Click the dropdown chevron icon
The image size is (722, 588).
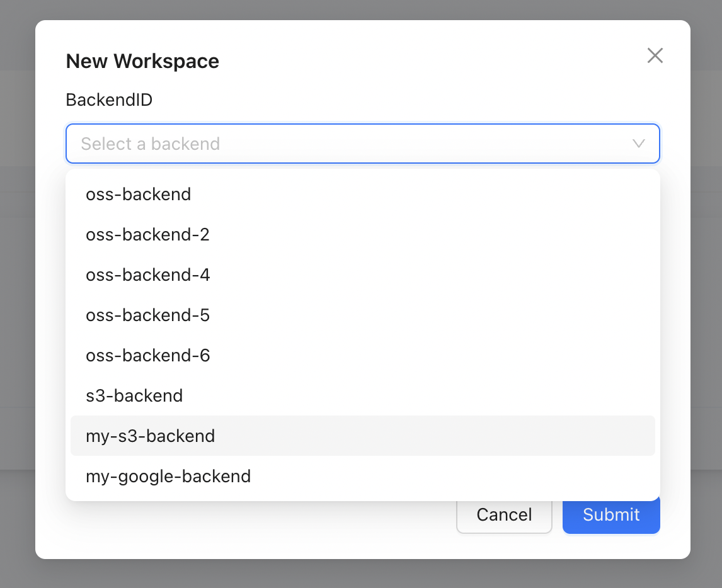click(639, 144)
